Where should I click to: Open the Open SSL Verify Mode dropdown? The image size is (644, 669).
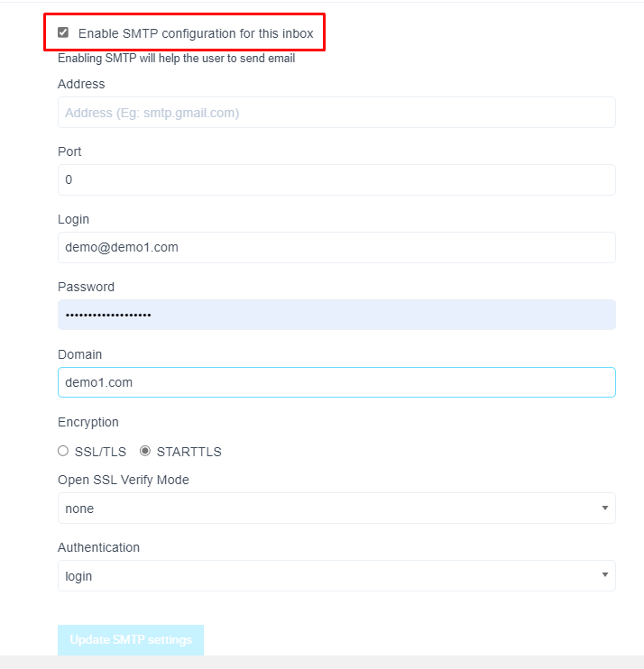(336, 509)
